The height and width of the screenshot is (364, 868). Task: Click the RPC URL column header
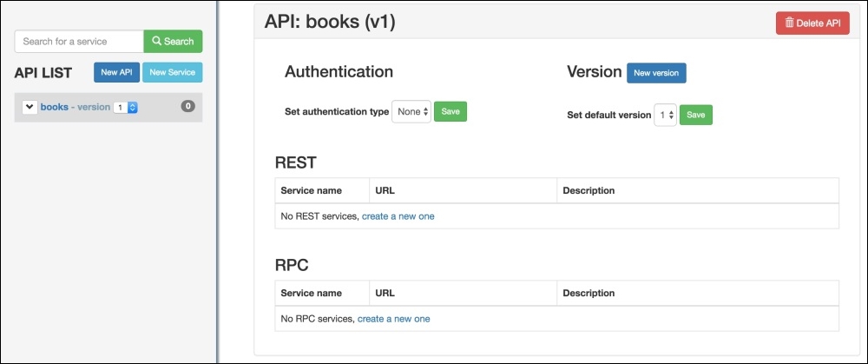(385, 293)
